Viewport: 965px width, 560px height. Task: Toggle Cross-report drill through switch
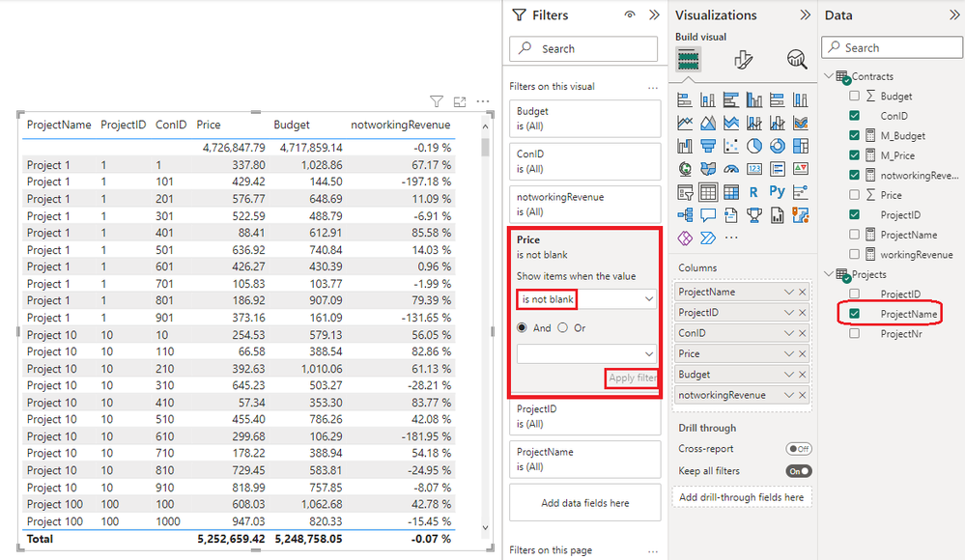(799, 449)
